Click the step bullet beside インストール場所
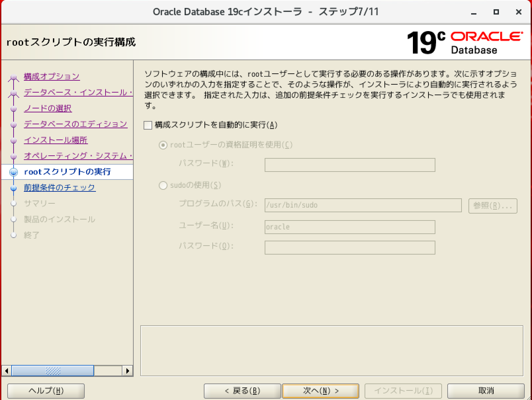 click(x=14, y=140)
